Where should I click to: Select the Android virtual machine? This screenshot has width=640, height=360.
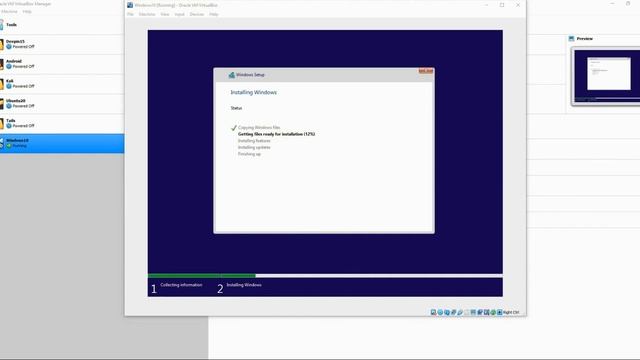click(62, 64)
